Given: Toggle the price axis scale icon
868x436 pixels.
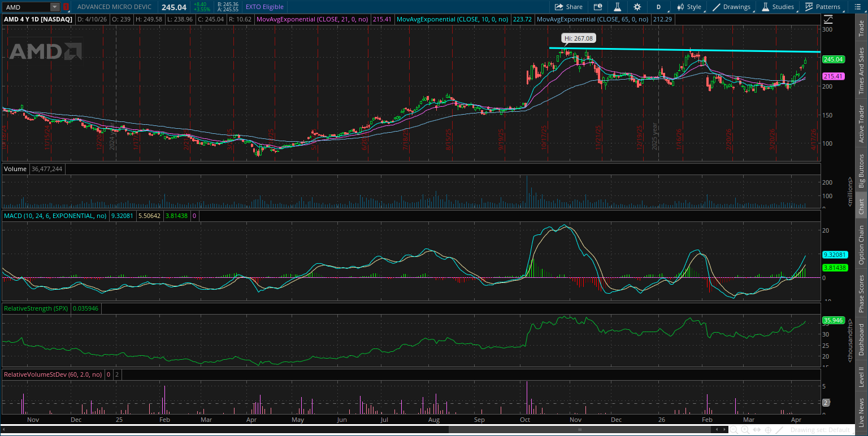Looking at the screenshot, I should pos(828,19).
